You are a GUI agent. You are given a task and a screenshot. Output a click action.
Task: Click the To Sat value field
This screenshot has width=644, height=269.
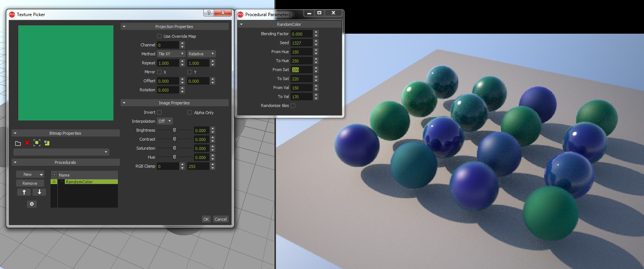tap(302, 79)
